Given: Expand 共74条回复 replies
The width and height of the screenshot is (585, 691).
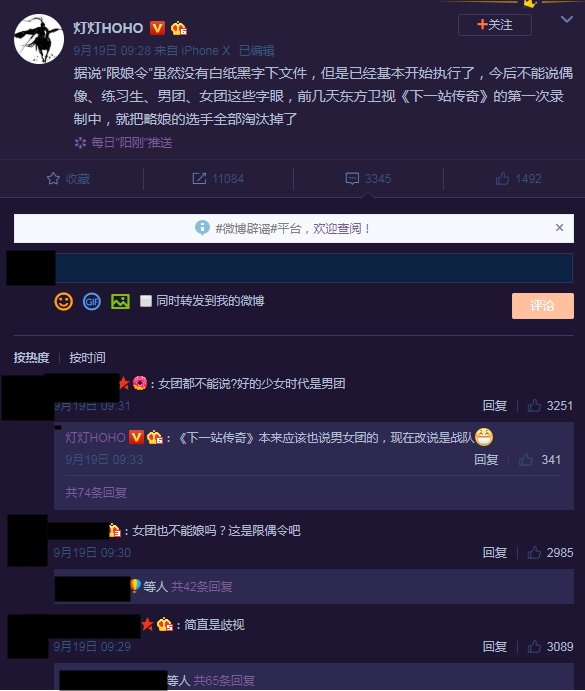Looking at the screenshot, I should [x=96, y=492].
